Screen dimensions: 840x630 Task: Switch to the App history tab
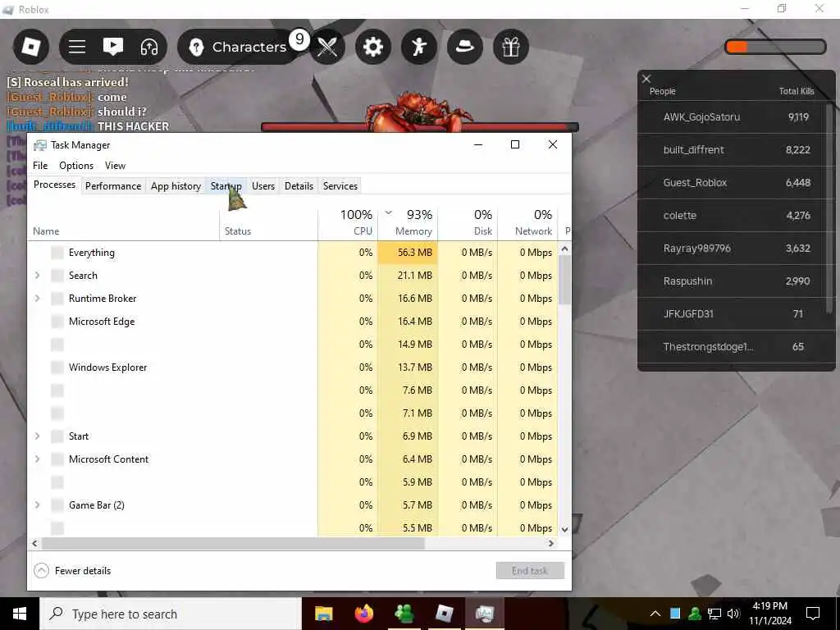176,186
